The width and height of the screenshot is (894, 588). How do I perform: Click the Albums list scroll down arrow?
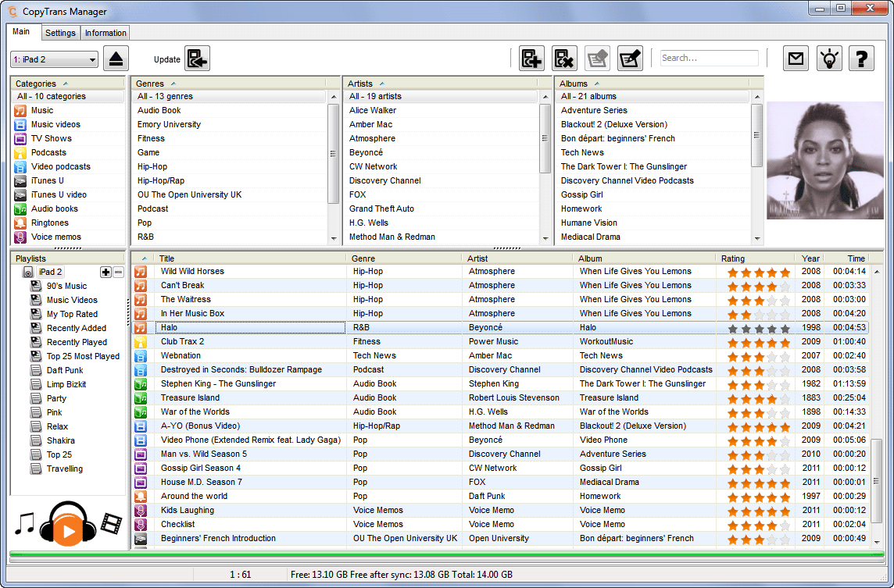tap(757, 239)
